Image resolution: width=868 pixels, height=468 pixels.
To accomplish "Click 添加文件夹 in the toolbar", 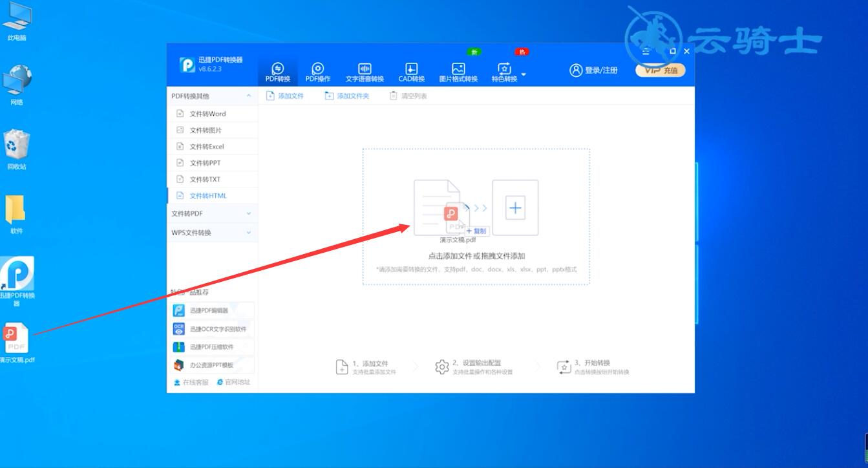I will pos(347,96).
